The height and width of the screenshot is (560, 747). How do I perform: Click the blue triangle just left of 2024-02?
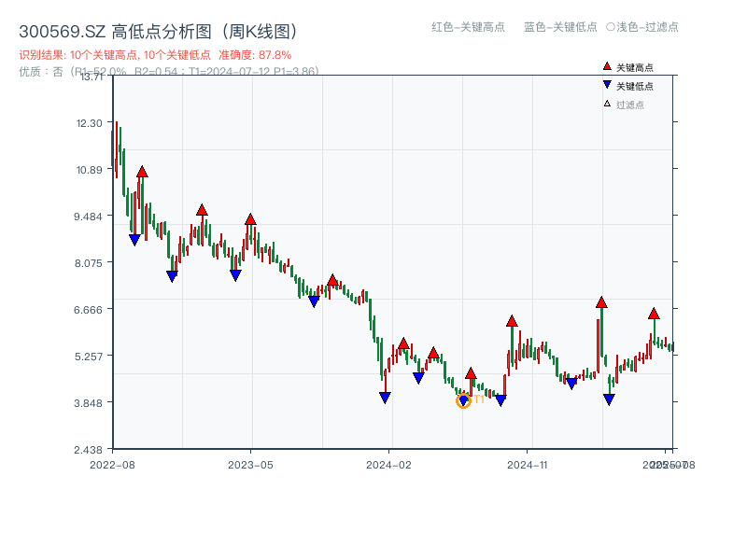coord(385,398)
